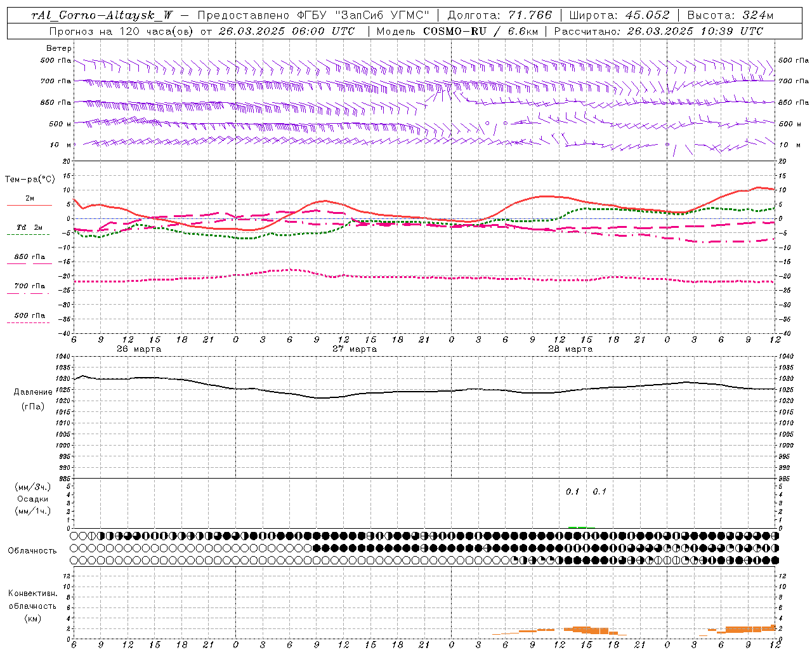Click the 500 м wind level label at left
This screenshot has width=812, height=650.
[x=60, y=124]
